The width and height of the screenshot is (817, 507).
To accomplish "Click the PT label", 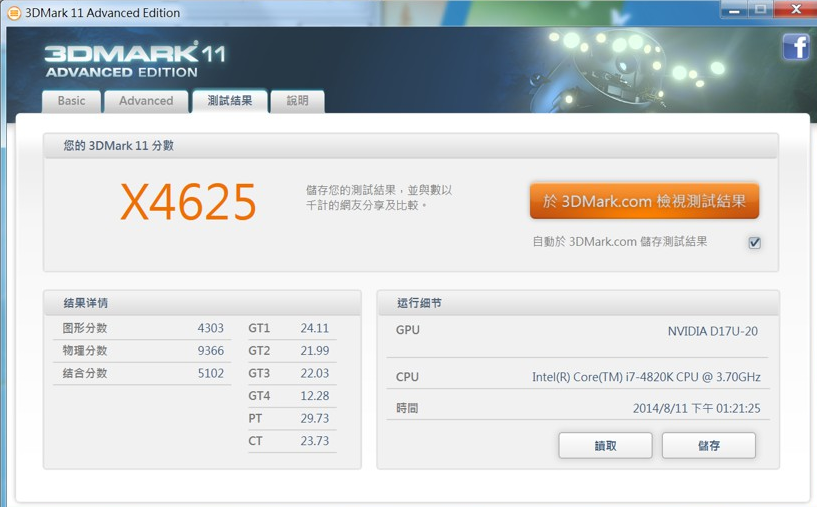I will click(x=255, y=418).
